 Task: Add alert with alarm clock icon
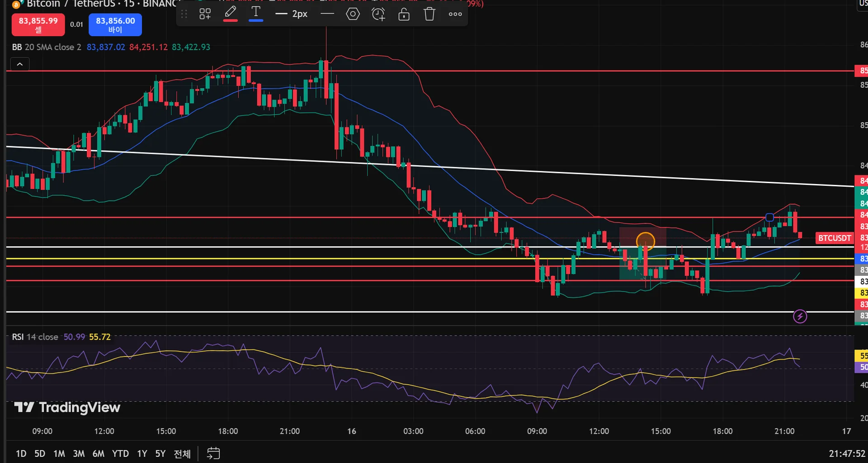[378, 14]
